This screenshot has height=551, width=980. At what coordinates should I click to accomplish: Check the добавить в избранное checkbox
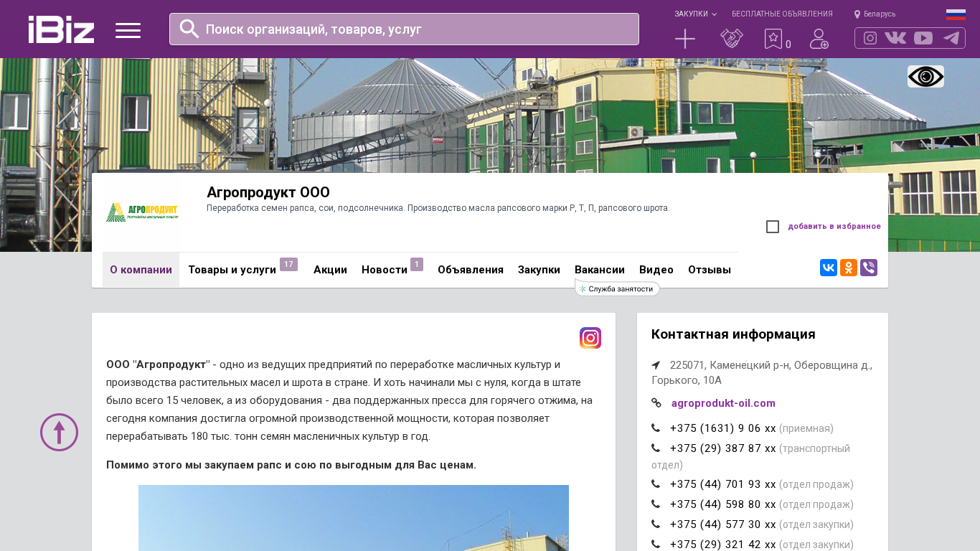pyautogui.click(x=773, y=227)
